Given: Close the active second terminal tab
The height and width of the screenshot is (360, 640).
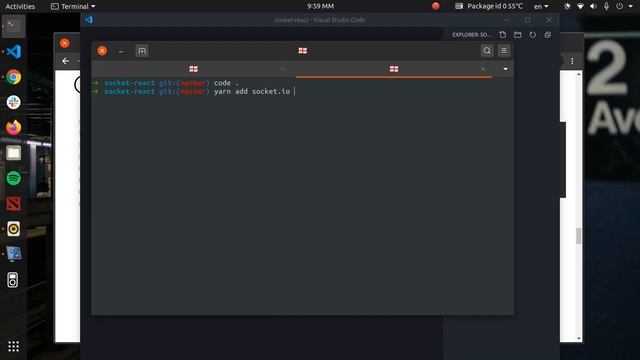Looking at the screenshot, I should coord(483,69).
